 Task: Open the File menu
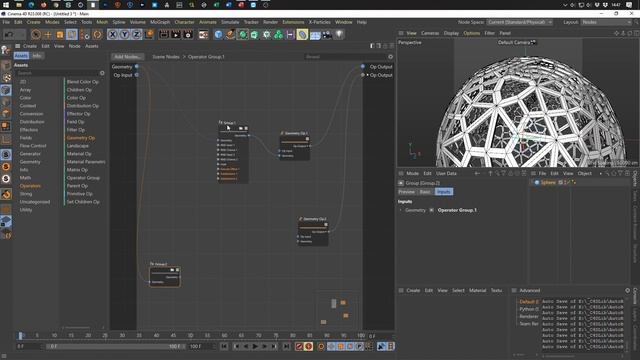(x=6, y=22)
